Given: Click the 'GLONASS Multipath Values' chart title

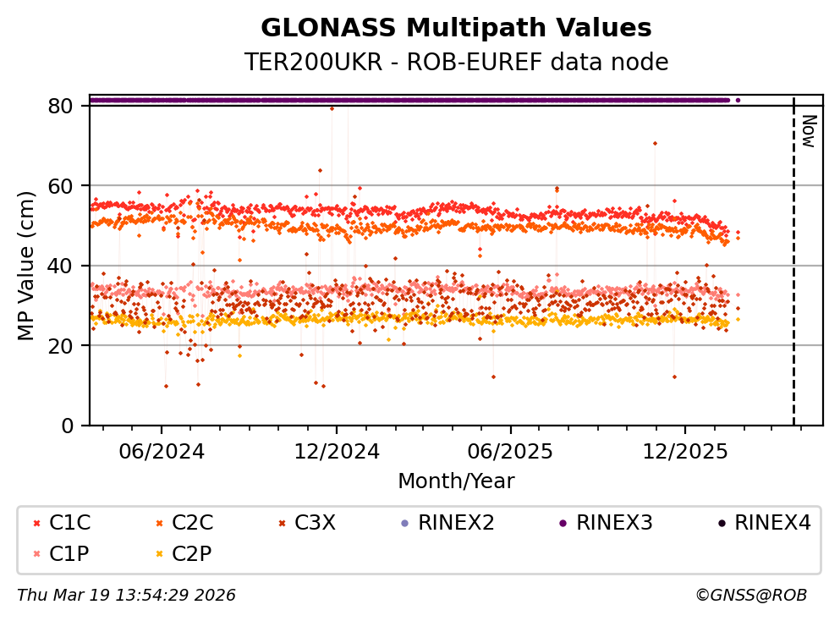Looking at the screenshot, I should coord(456,28).
